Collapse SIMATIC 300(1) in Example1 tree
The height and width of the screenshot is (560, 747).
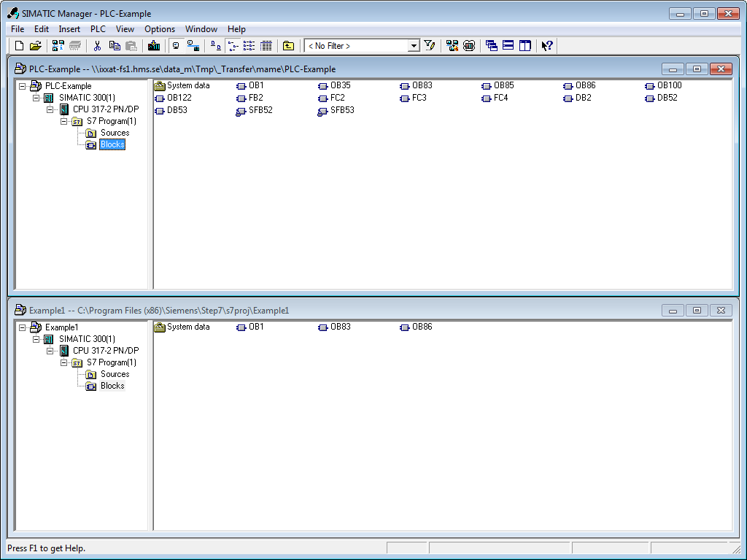point(36,340)
